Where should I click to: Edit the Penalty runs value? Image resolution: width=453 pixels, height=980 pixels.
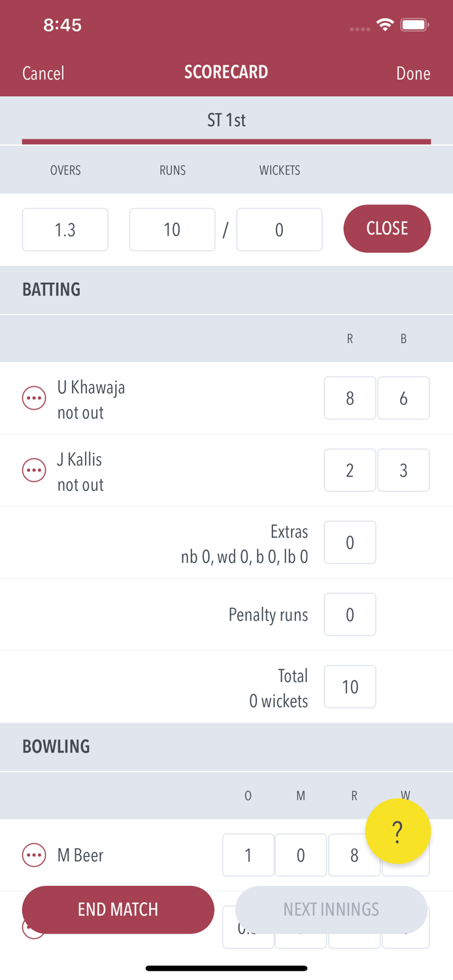coord(350,614)
